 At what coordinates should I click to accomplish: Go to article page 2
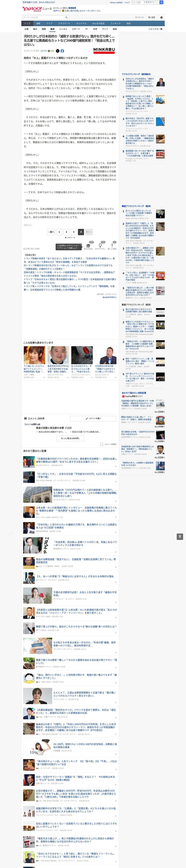coord(66,232)
